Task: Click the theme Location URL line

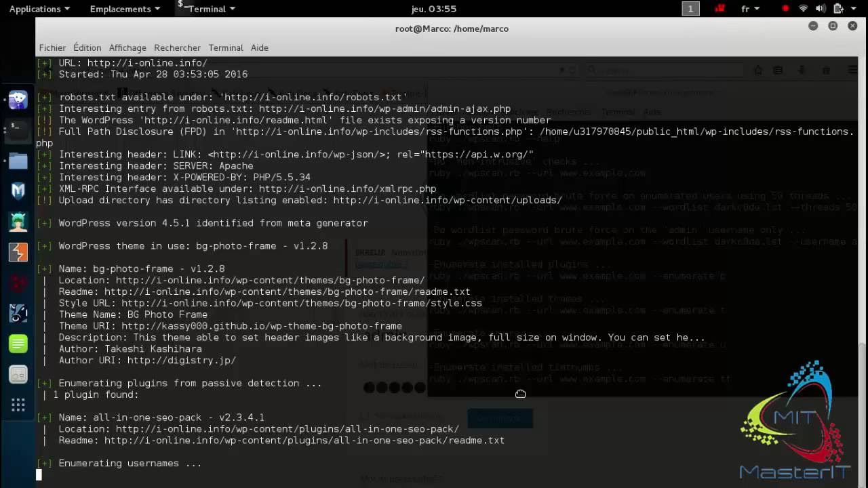Action: tap(234, 281)
